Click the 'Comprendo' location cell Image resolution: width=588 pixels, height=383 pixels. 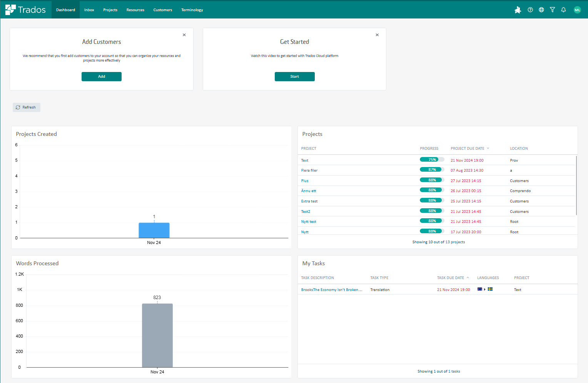520,191
